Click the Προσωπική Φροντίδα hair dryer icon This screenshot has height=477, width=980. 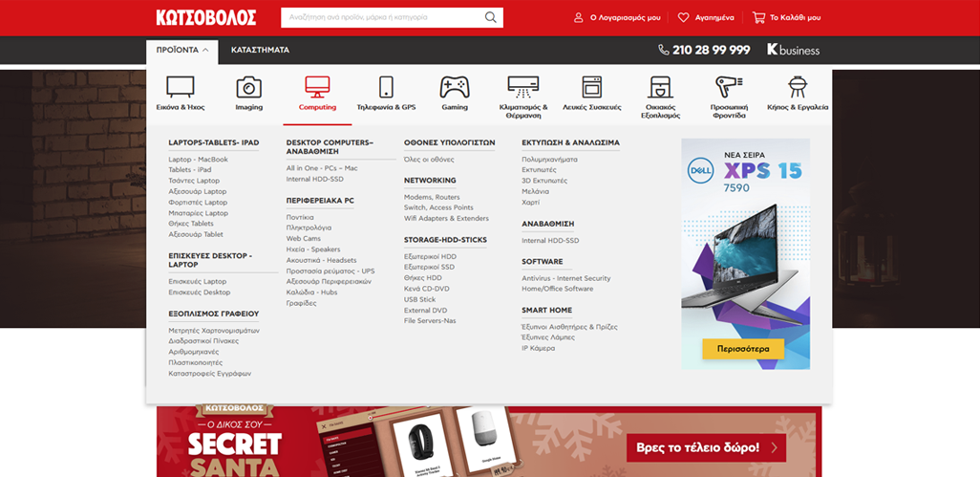tap(729, 88)
